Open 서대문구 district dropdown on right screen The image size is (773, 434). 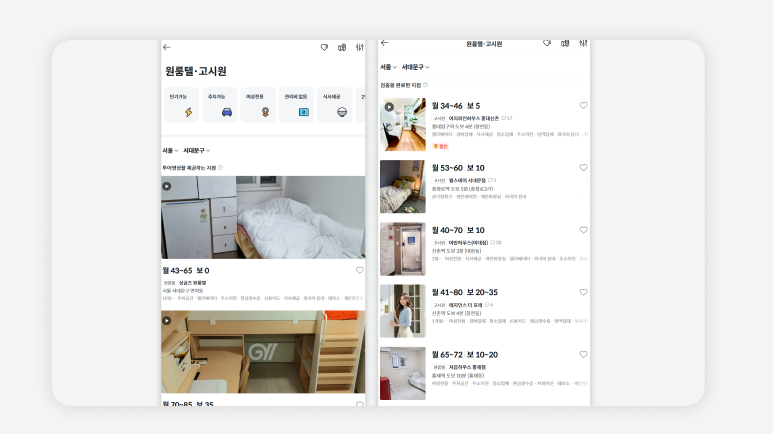415,67
